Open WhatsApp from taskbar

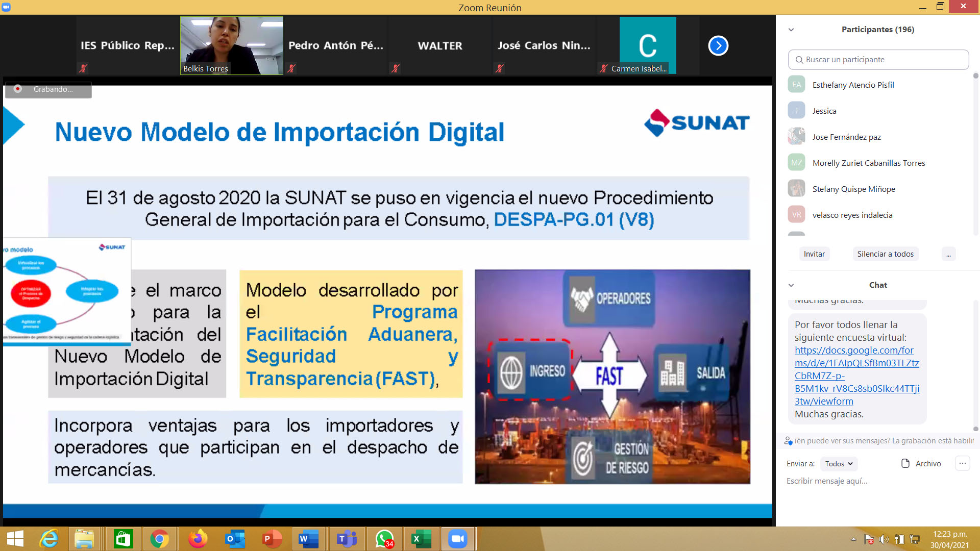384,539
